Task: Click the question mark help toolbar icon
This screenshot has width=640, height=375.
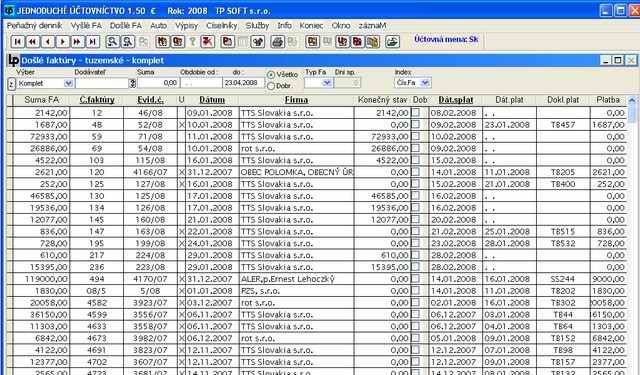Action: pos(193,42)
